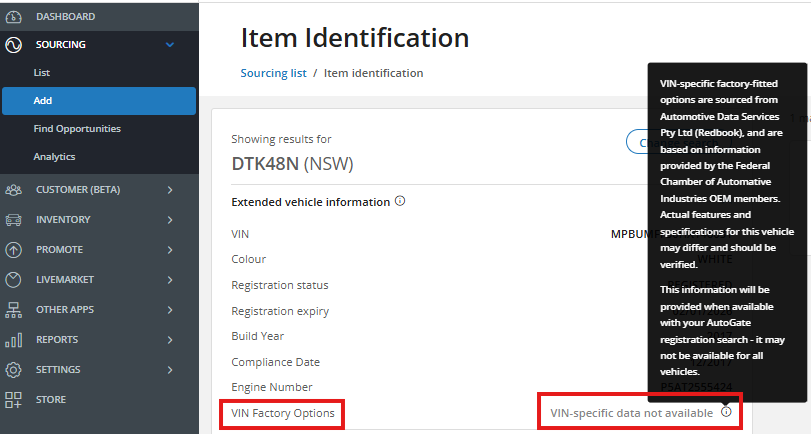Click the Store grid icon
Viewport: 811px width, 434px height.
point(14,399)
